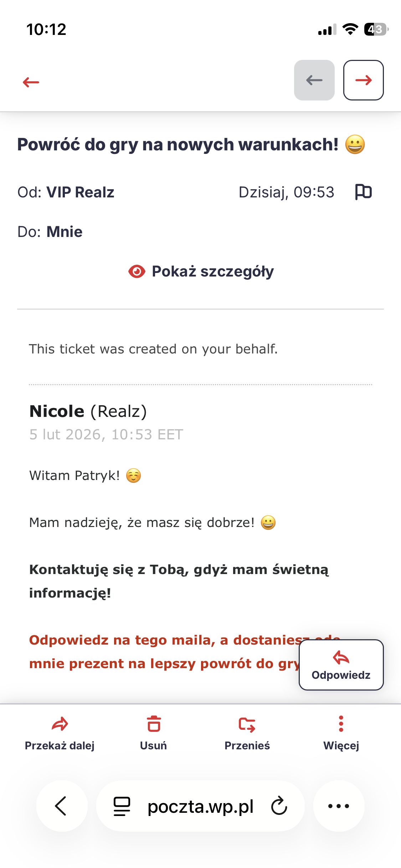This screenshot has height=868, width=401.
Task: Open page settings icon in address bar
Action: [122, 806]
